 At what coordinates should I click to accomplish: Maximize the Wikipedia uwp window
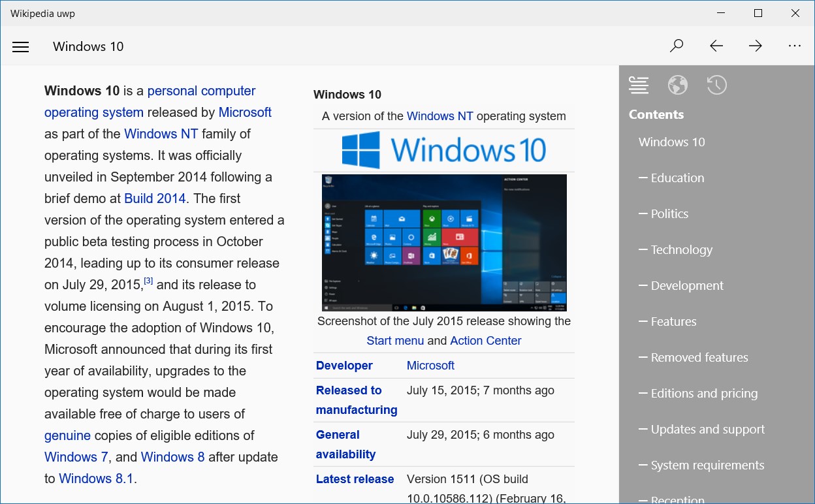tap(758, 13)
